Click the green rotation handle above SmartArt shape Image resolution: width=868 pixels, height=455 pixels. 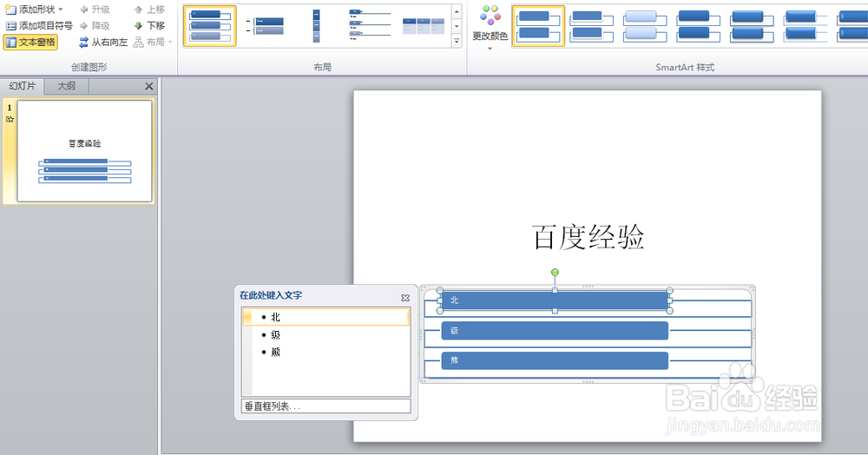(555, 273)
